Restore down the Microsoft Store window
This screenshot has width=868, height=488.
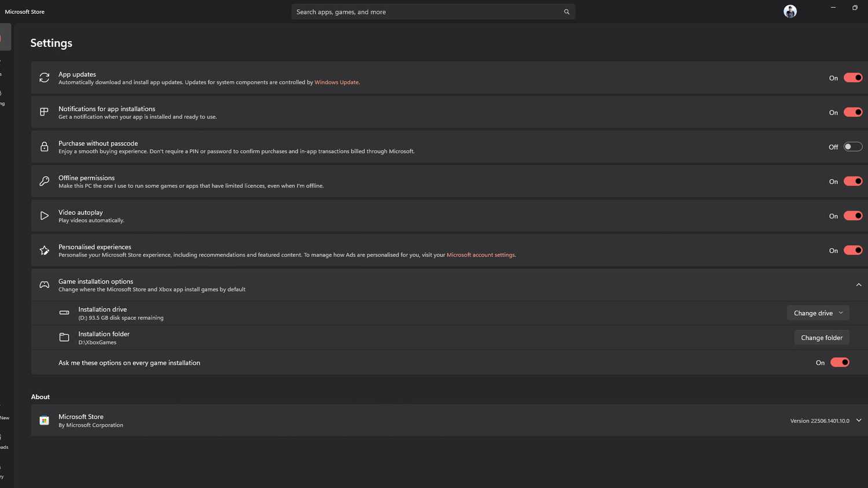click(855, 8)
